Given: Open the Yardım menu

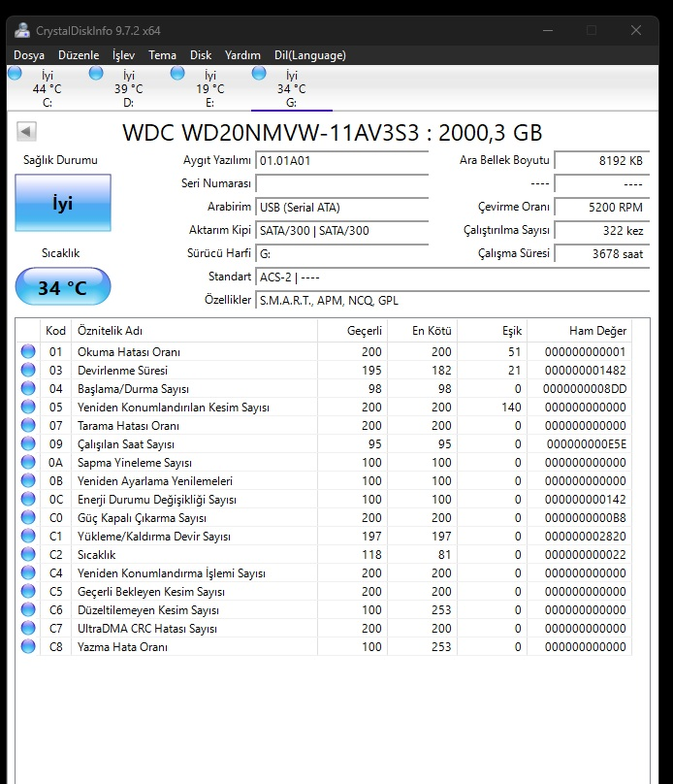Looking at the screenshot, I should pyautogui.click(x=242, y=55).
